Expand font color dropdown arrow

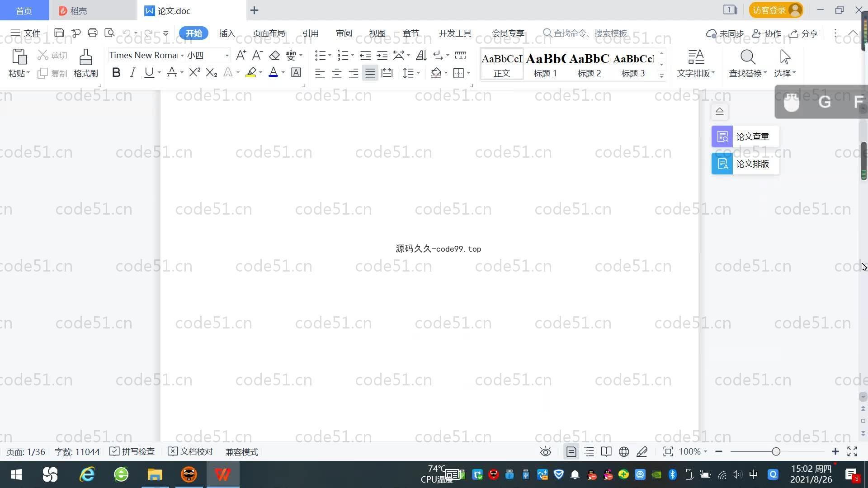pyautogui.click(x=283, y=73)
